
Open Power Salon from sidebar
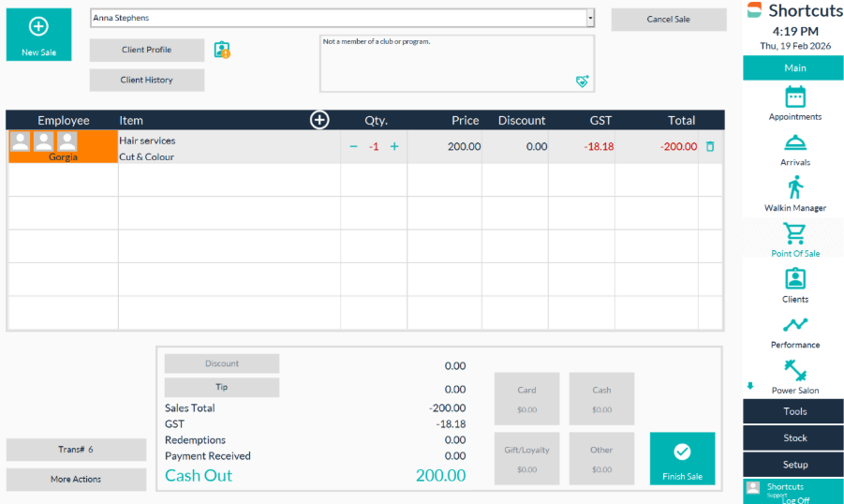(795, 371)
